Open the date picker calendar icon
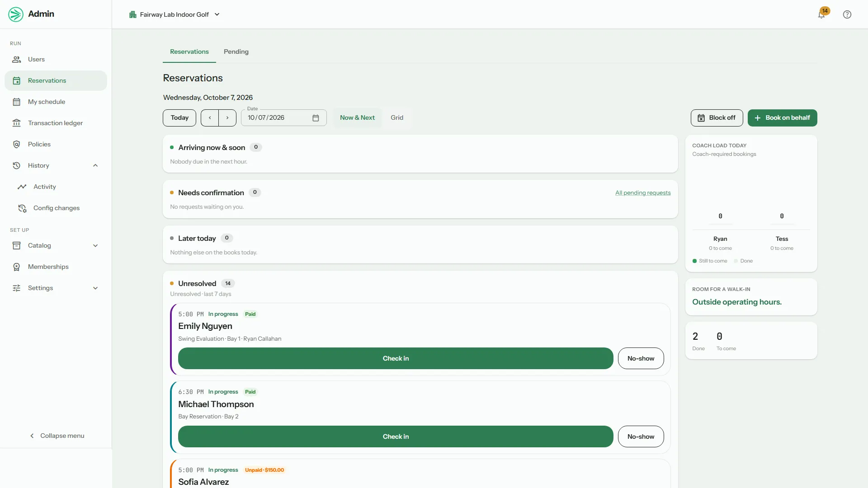 [x=316, y=118]
